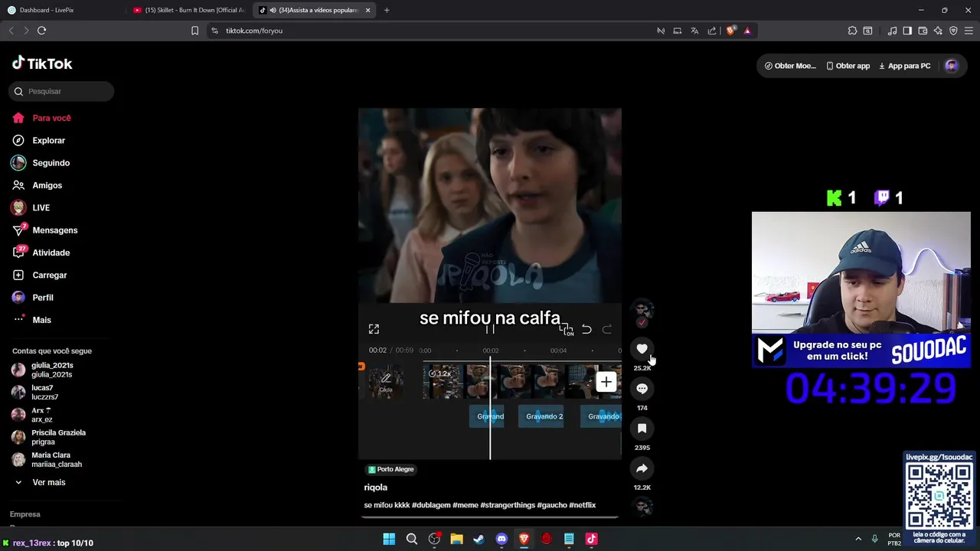Expand the Ver mais accounts list
The height and width of the screenshot is (551, 980).
pyautogui.click(x=48, y=482)
